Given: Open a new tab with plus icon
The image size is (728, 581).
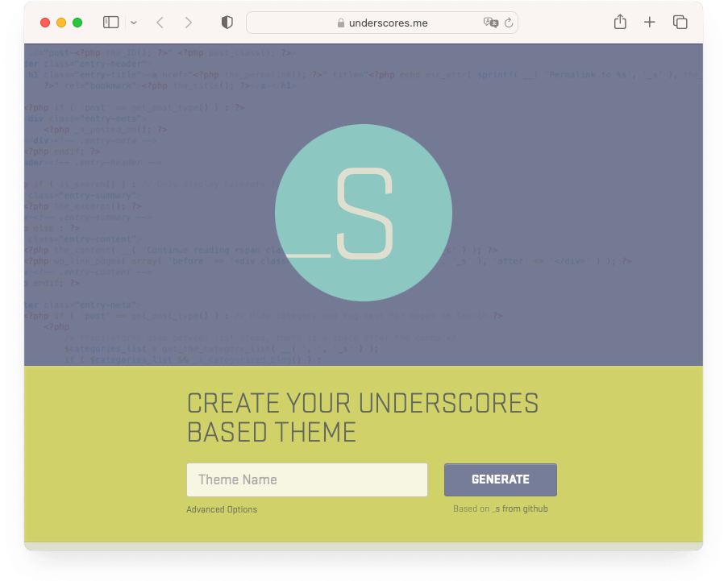Looking at the screenshot, I should tap(650, 23).
